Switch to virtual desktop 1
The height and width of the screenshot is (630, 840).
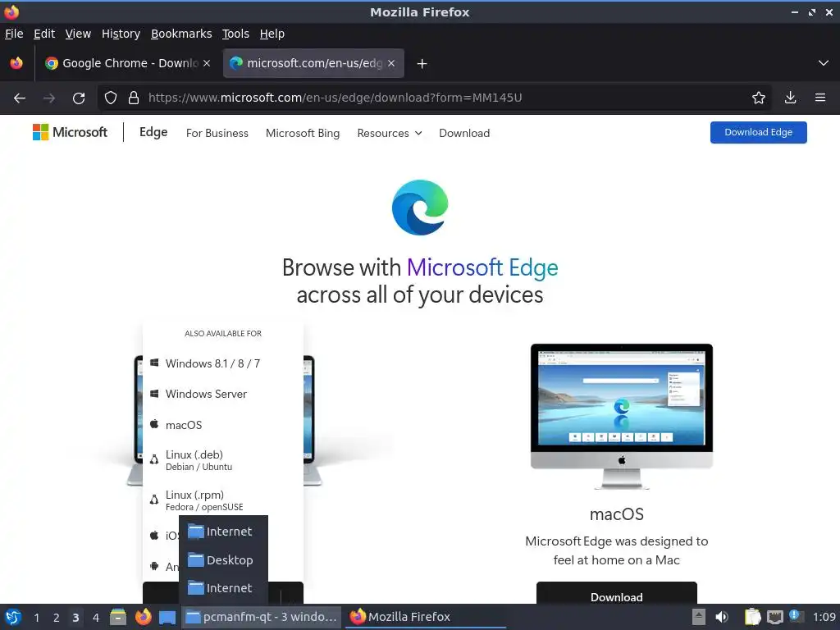36,618
